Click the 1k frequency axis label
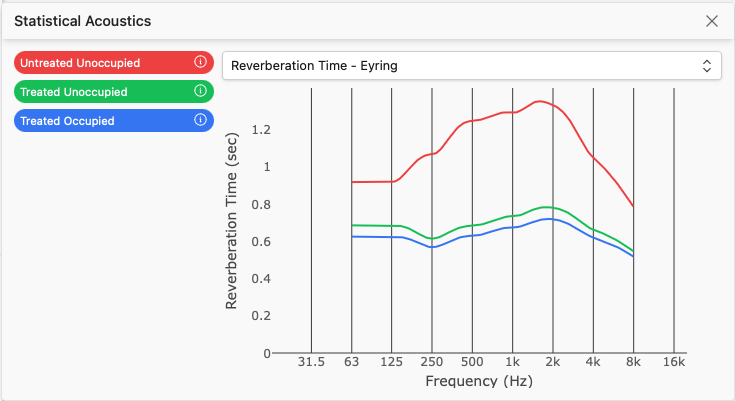 [513, 363]
